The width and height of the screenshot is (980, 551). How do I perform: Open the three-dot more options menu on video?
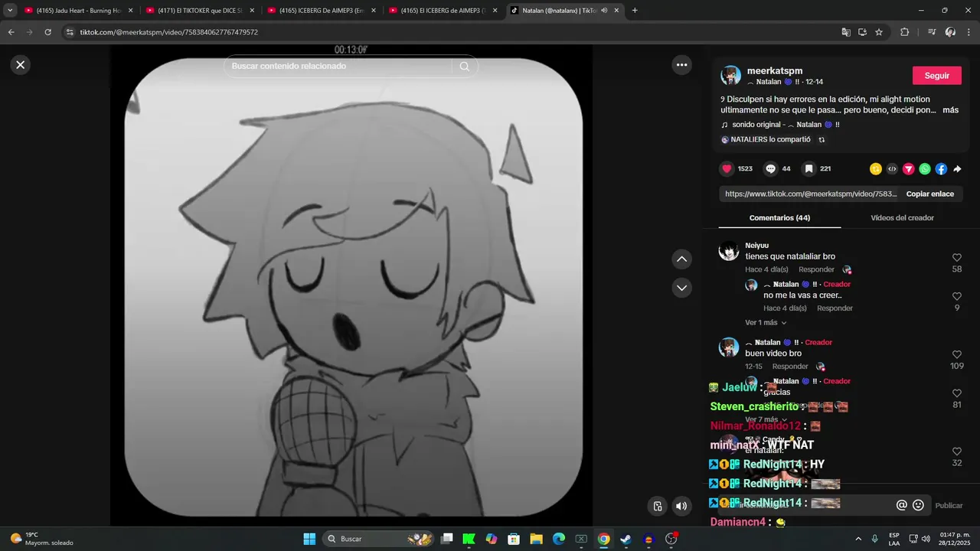[681, 65]
